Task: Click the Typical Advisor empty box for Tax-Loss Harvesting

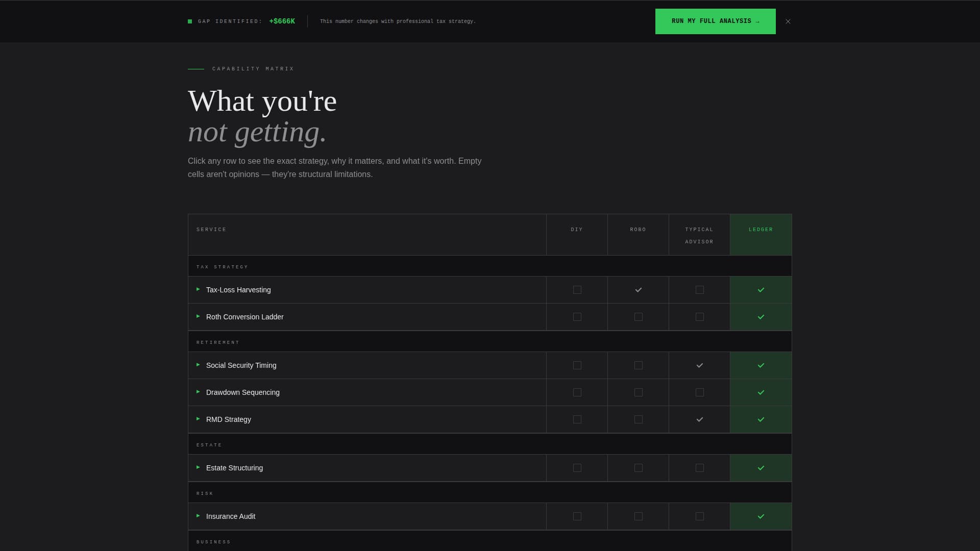Action: [699, 290]
